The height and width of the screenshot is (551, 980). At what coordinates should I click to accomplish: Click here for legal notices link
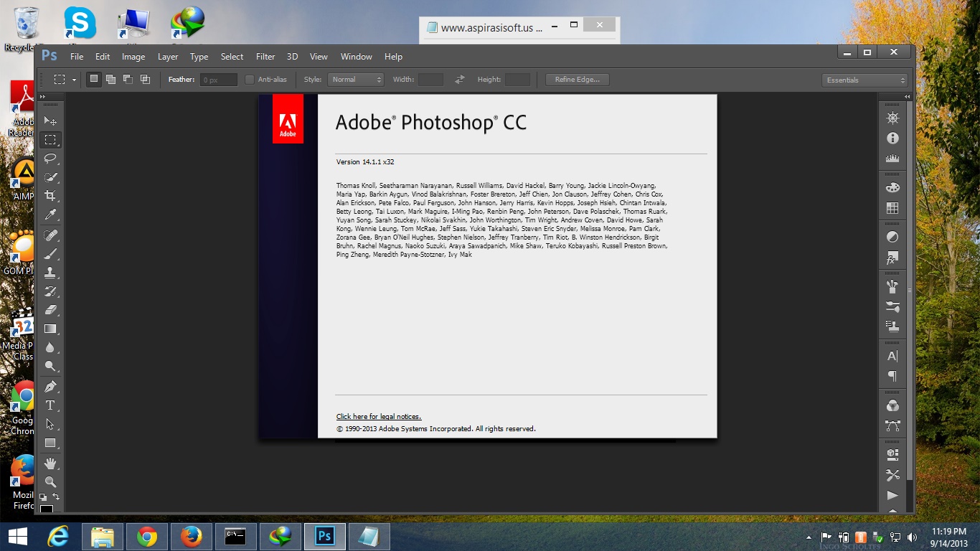pyautogui.click(x=379, y=417)
